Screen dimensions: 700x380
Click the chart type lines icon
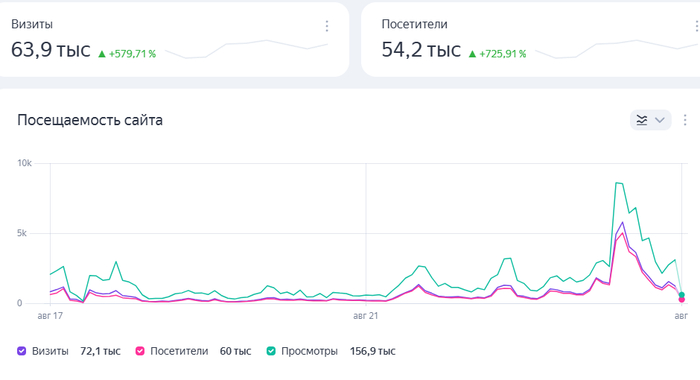click(x=642, y=120)
